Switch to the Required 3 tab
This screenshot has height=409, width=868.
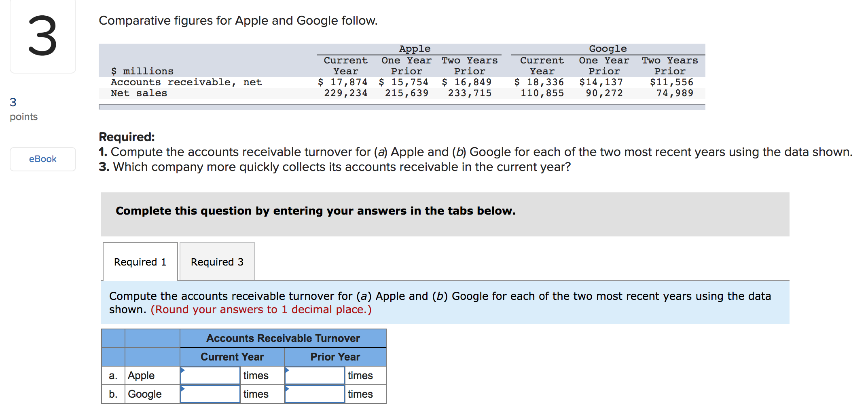[217, 261]
